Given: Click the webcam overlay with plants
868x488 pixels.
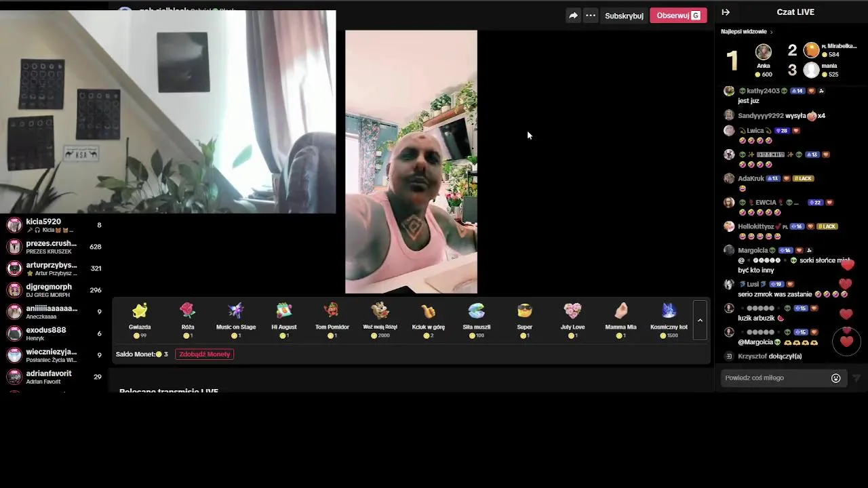Looking at the screenshot, I should pyautogui.click(x=167, y=112).
